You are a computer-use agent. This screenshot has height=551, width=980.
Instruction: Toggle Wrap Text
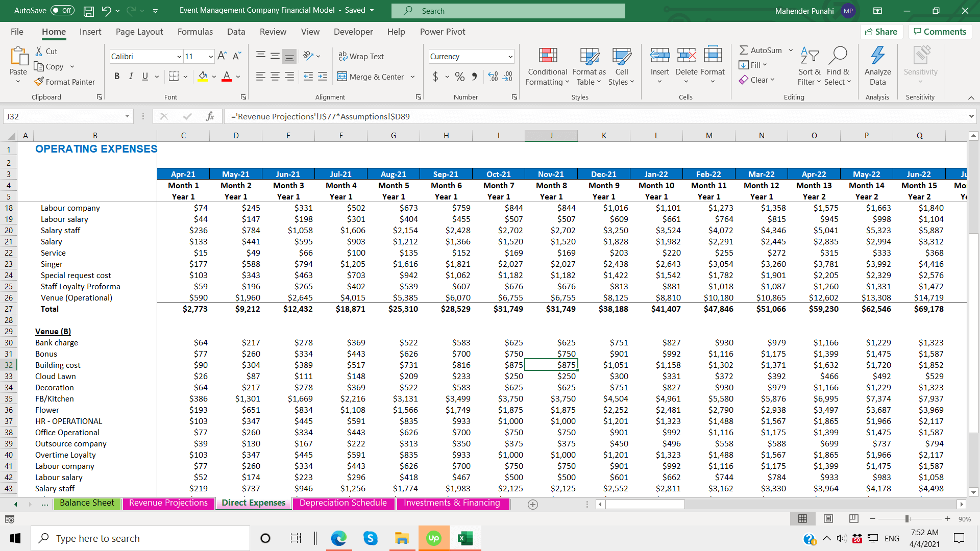click(x=361, y=56)
